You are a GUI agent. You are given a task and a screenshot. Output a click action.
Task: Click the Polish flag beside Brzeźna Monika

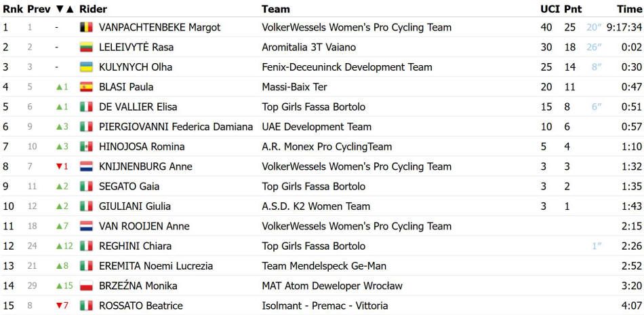pyautogui.click(x=86, y=286)
